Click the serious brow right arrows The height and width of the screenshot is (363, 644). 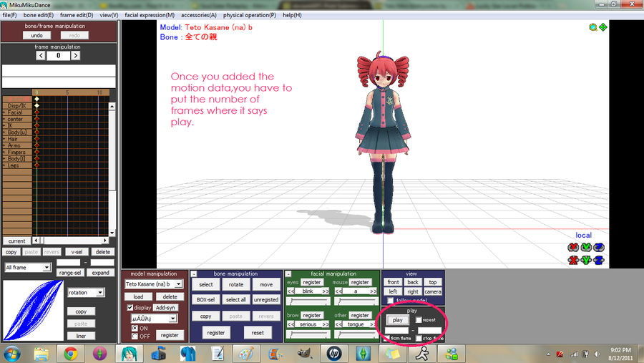coord(326,324)
